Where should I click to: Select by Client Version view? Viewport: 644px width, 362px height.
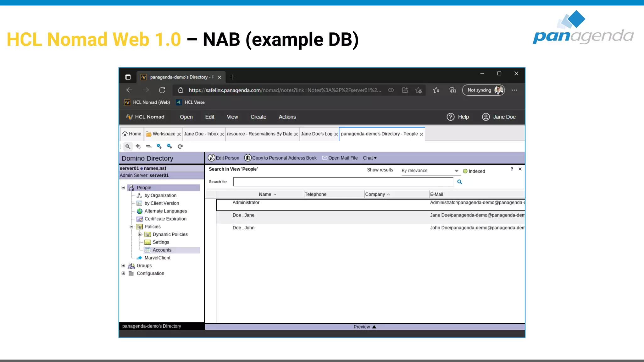[x=162, y=203]
